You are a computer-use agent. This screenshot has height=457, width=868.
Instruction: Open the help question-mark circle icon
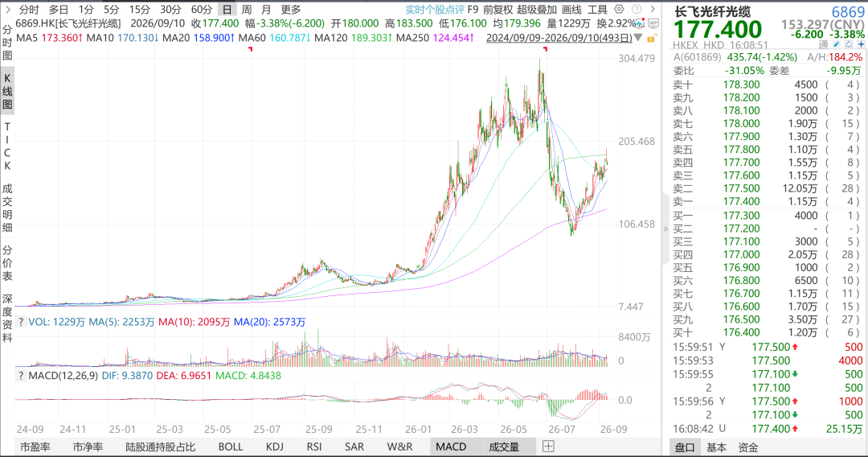coord(637,10)
